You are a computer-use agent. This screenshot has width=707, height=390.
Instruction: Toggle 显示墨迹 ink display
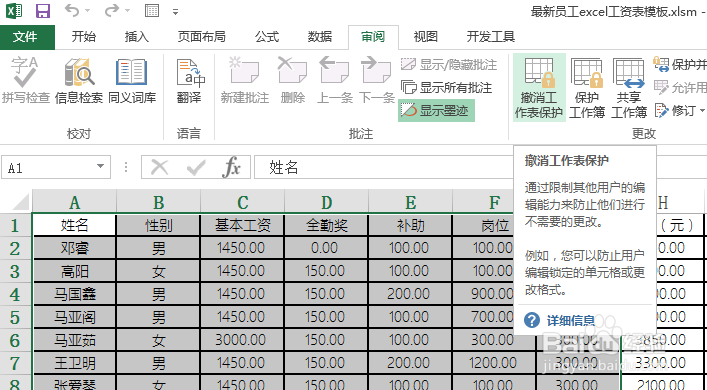436,111
